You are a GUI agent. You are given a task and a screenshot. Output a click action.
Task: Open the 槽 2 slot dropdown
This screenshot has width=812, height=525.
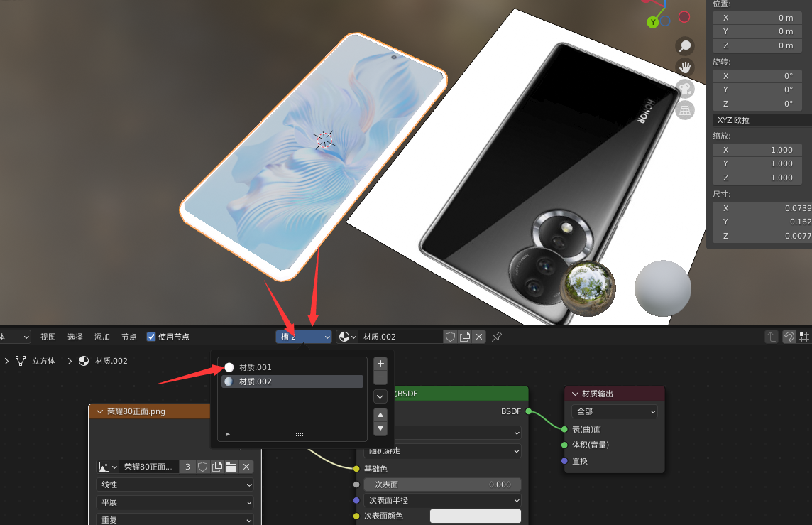[x=304, y=337]
